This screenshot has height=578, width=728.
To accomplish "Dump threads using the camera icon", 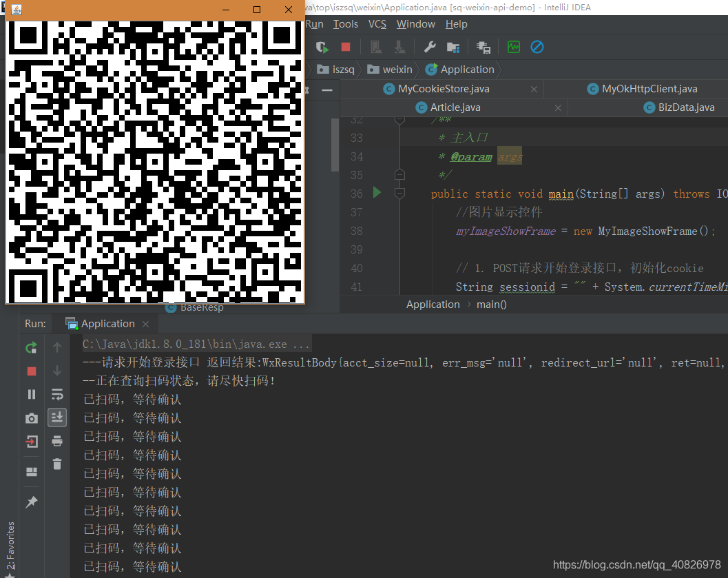I will tap(32, 418).
